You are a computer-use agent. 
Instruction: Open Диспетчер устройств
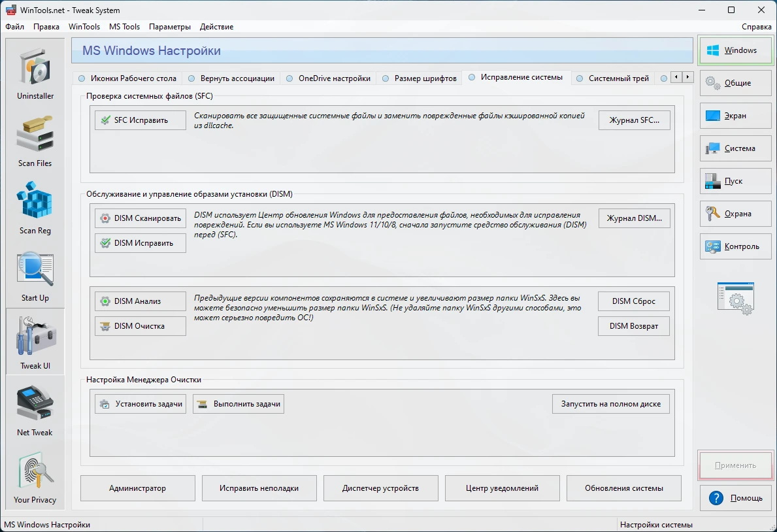coord(380,488)
